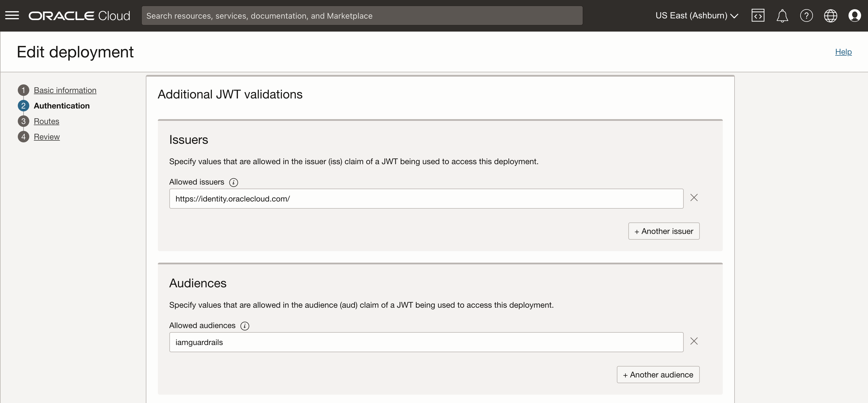Open the navigation hamburger menu
Screen dimensions: 868x403
coord(12,15)
